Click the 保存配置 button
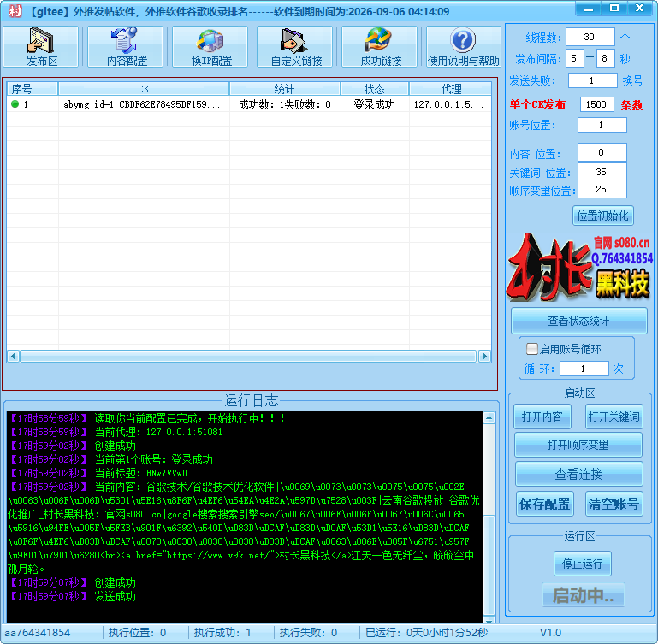 (545, 504)
